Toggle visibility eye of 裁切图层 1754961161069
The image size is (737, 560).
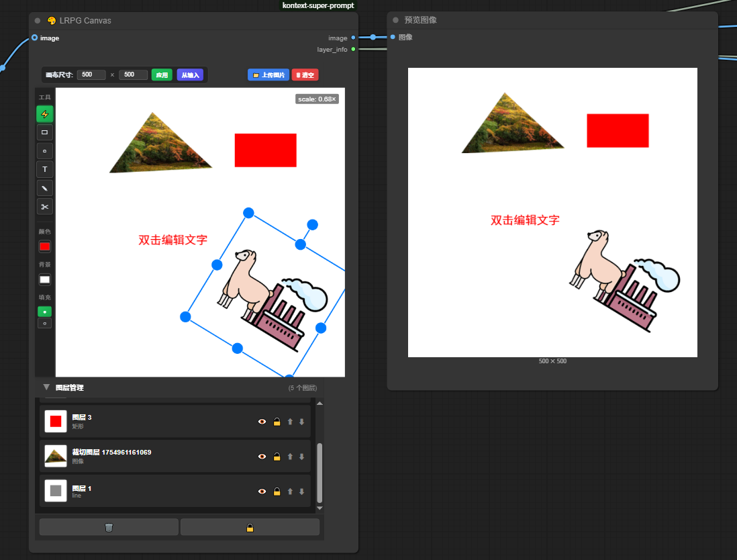262,457
